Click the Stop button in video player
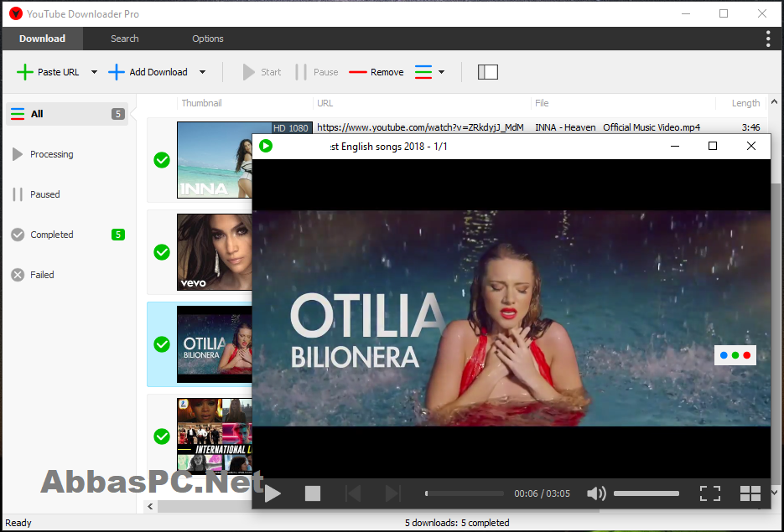Screen dimensions: 784x532 pyautogui.click(x=313, y=493)
